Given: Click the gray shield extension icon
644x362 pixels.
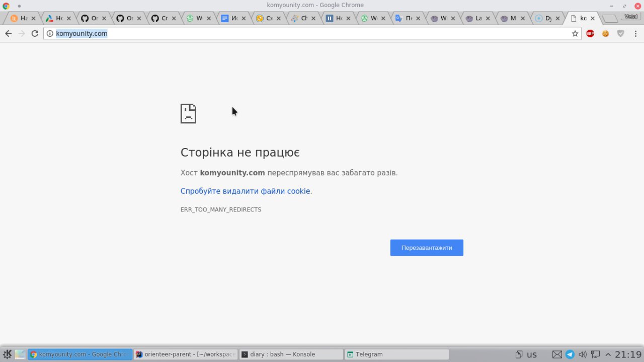Looking at the screenshot, I should click(x=621, y=34).
